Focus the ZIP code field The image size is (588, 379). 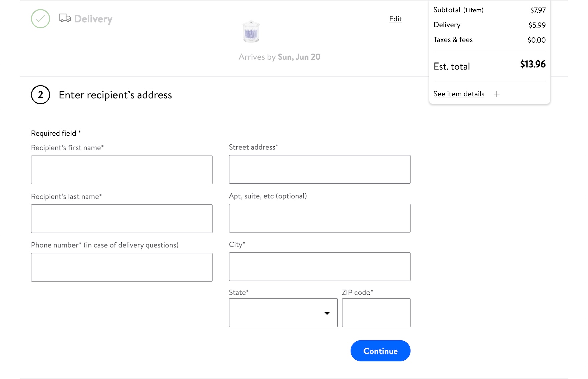[376, 313]
